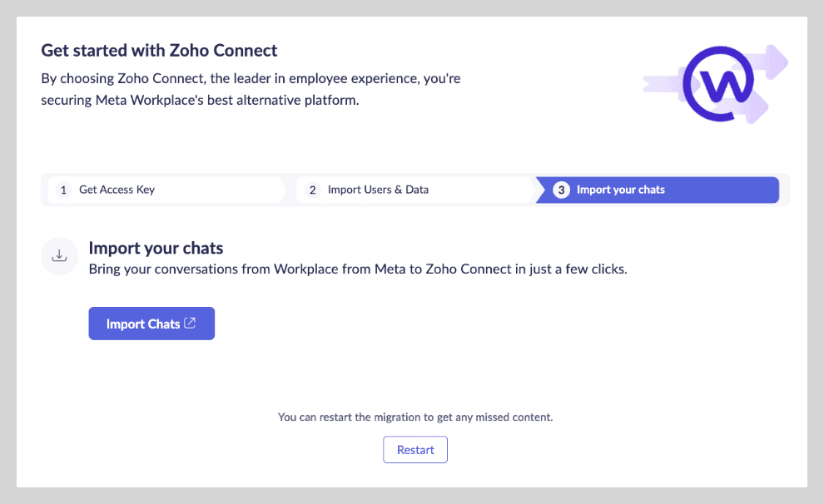Screen dimensions: 824x504
Task: Select the Import your chats step
Action: pos(620,190)
